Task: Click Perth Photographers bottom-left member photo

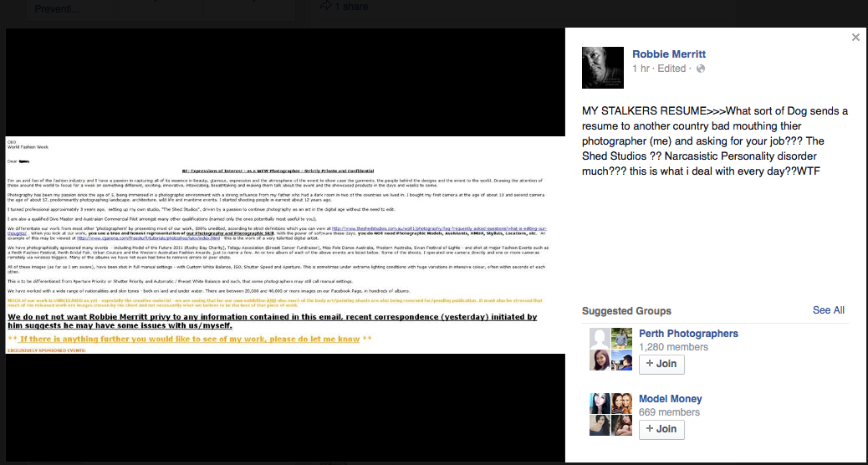Action: pyautogui.click(x=600, y=360)
